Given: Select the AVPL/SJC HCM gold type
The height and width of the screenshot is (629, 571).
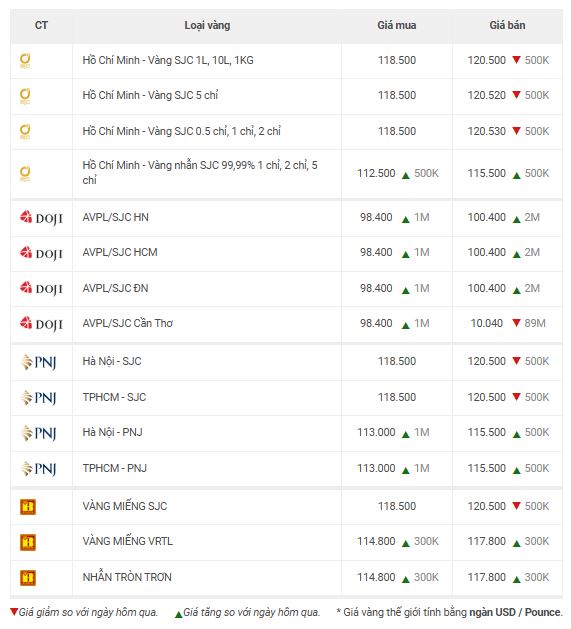Looking at the screenshot, I should tap(120, 252).
